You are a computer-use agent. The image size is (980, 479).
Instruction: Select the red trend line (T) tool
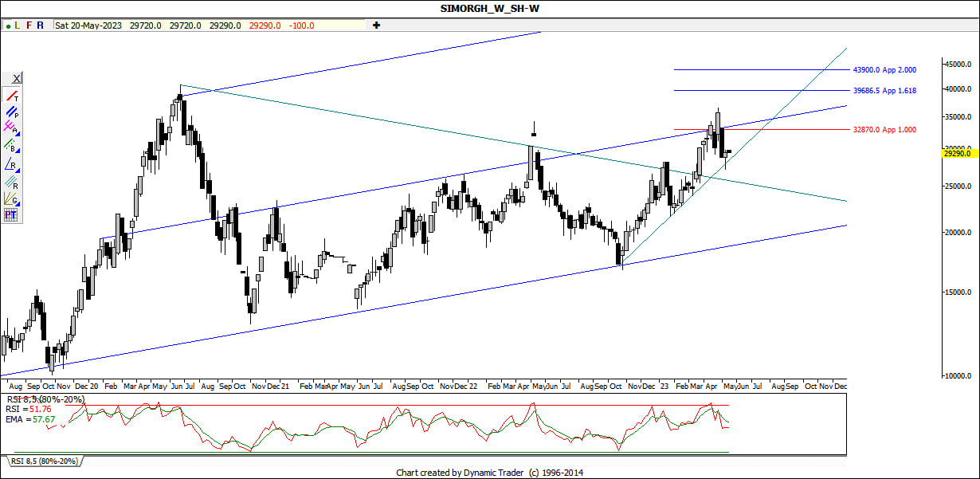pos(12,96)
